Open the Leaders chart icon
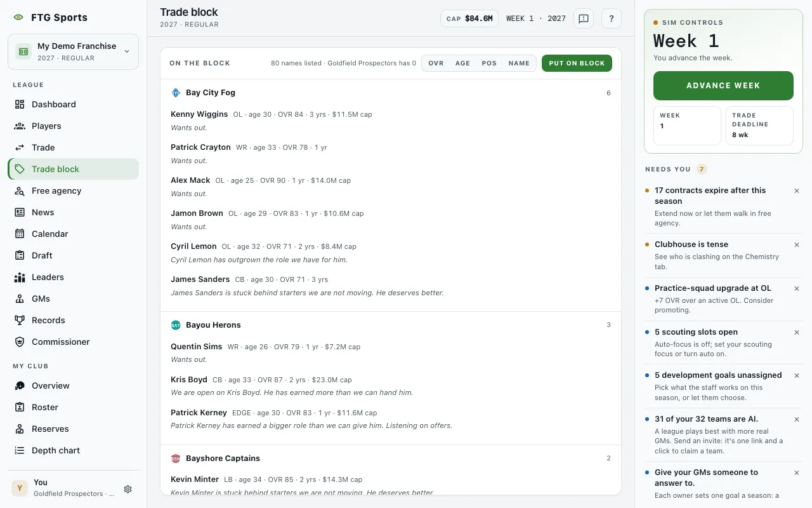 pyautogui.click(x=20, y=277)
